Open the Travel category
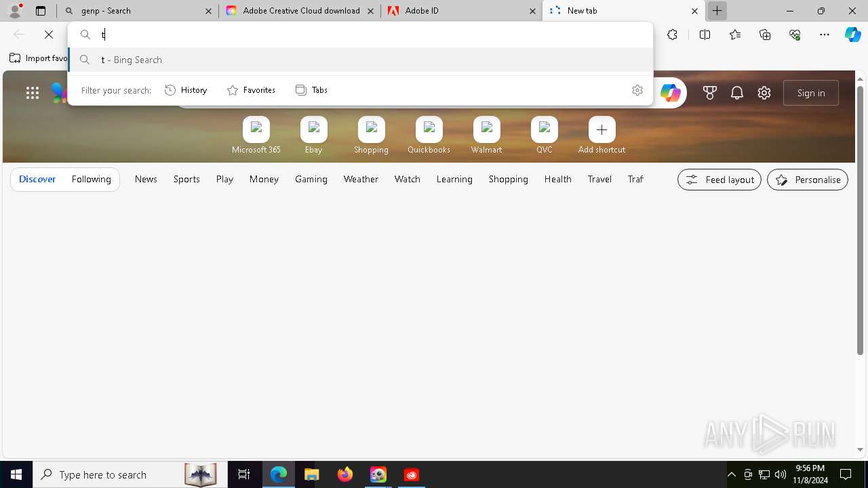This screenshot has height=488, width=868. pyautogui.click(x=599, y=179)
